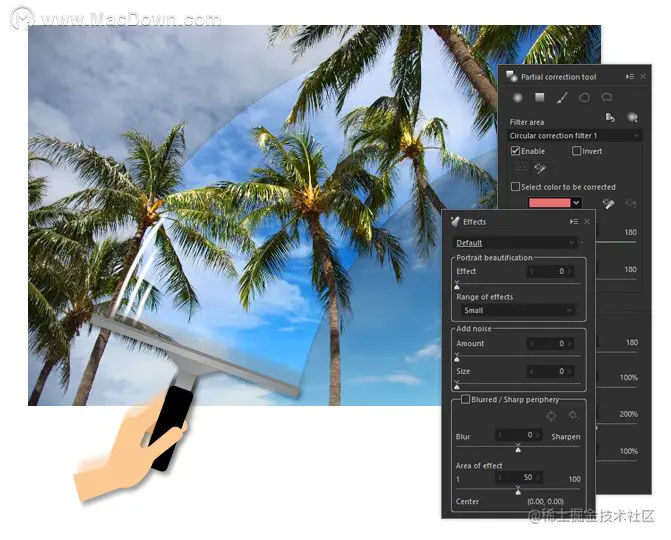Decrease Area of effect value
This screenshot has width=671, height=540.
[500, 477]
